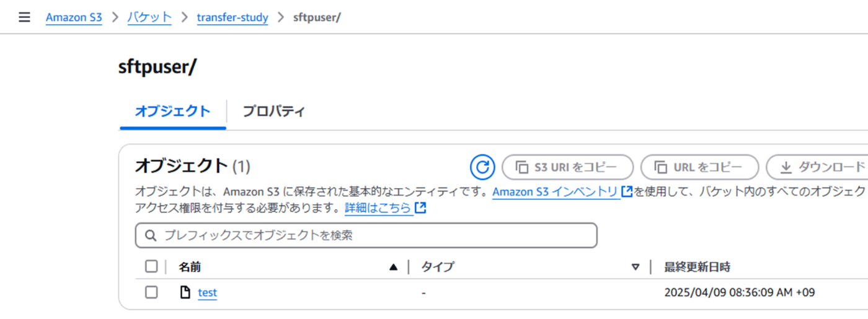Click the バケット breadcrumb link
The image size is (868, 319).
pyautogui.click(x=149, y=17)
